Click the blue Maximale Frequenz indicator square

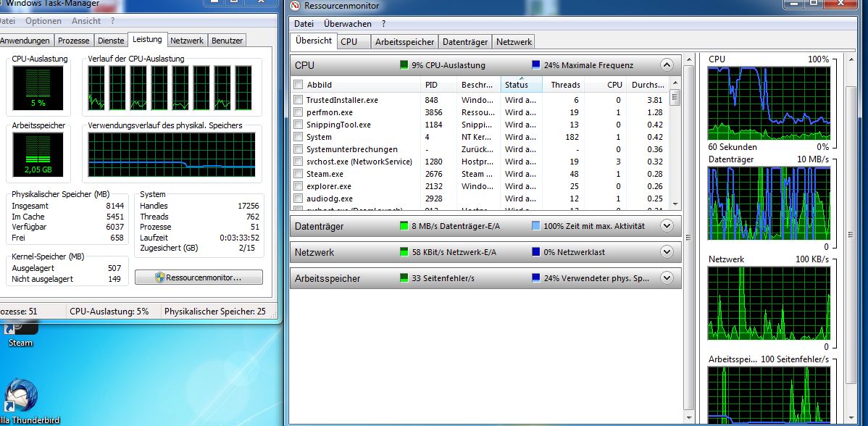[x=536, y=65]
